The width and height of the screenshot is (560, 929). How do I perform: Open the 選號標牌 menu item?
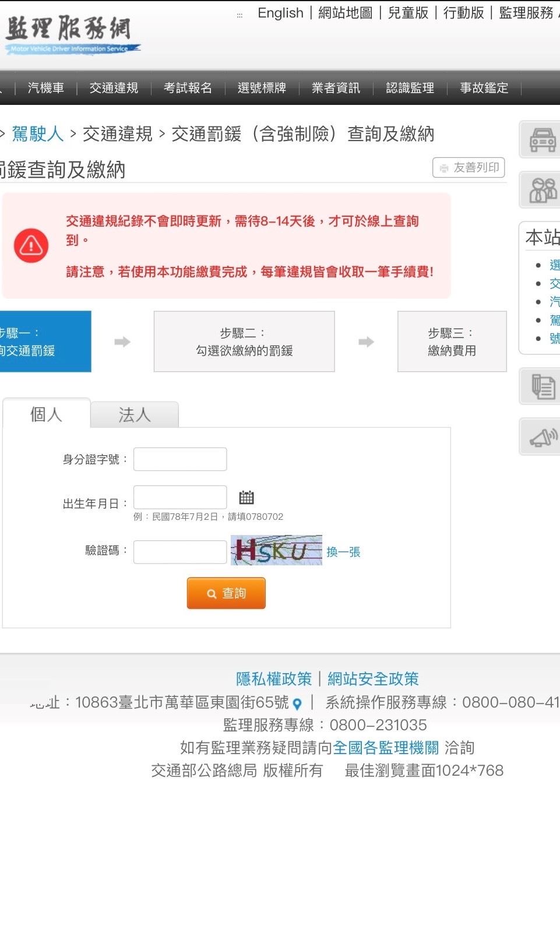click(262, 88)
